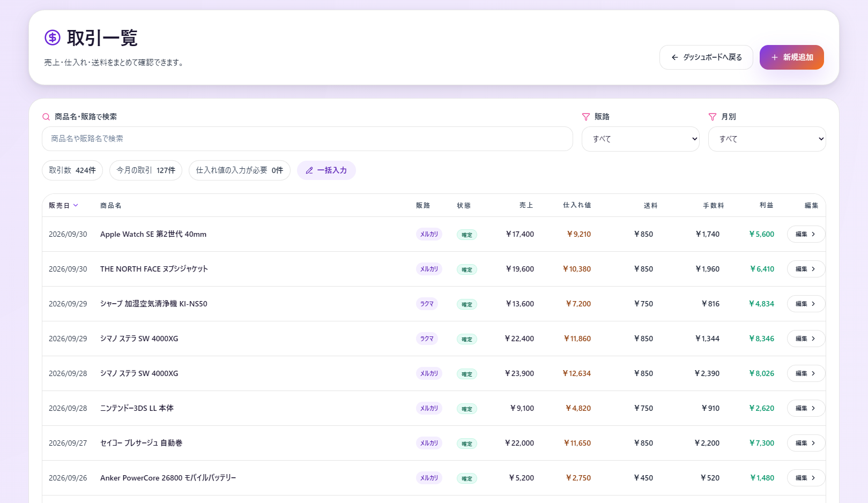Screen dimensions: 868x503
Task: Click the funnel icon beside 販路 label
Action: (x=586, y=117)
